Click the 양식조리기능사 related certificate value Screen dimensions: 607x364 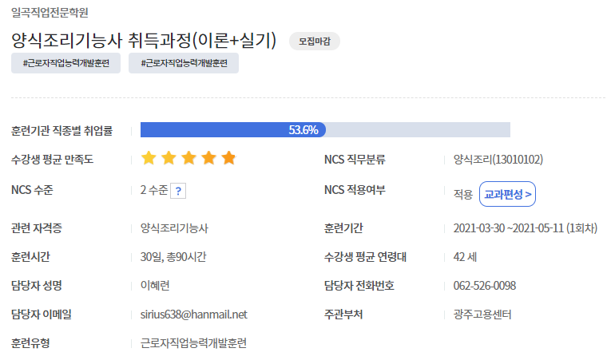click(x=174, y=228)
